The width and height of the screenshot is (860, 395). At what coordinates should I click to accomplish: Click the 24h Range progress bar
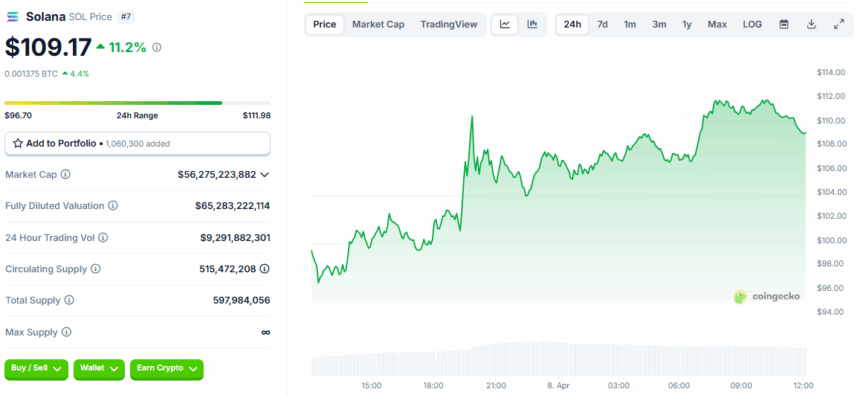137,103
